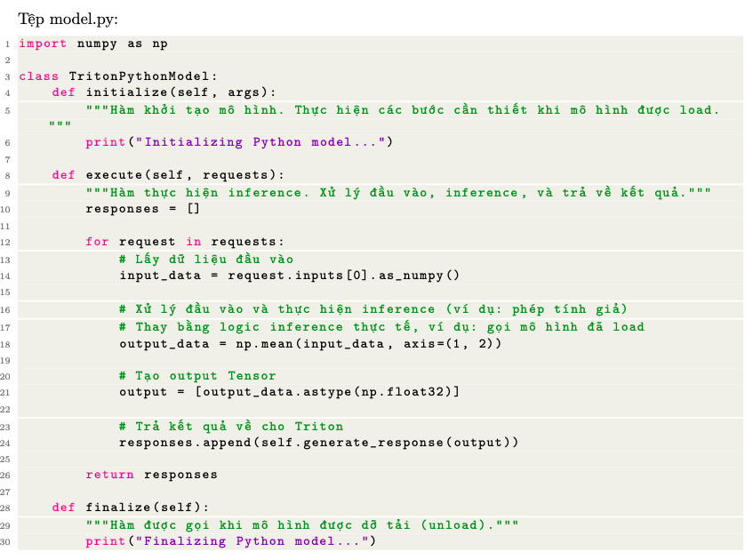Click line number 30 in the gutter
The height and width of the screenshot is (560, 753).
[x=5, y=541]
